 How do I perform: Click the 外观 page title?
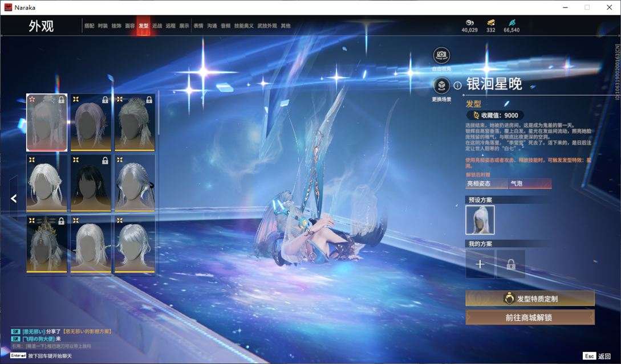(41, 26)
